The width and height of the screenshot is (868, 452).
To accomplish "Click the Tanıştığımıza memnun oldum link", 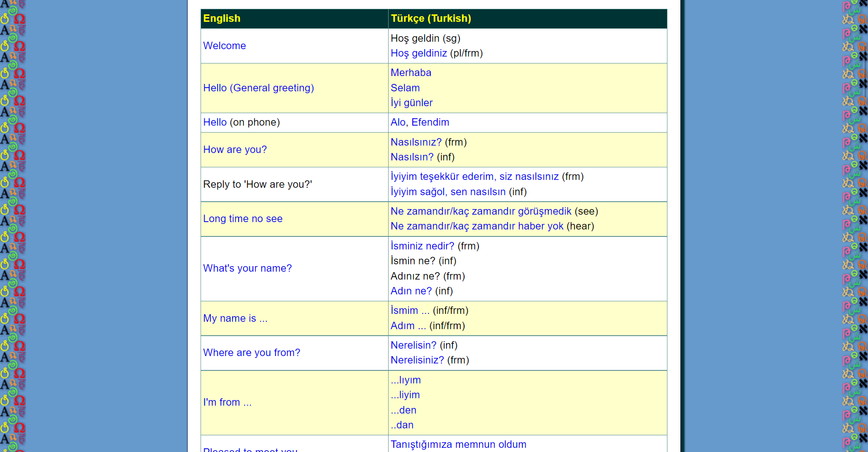I will point(458,444).
